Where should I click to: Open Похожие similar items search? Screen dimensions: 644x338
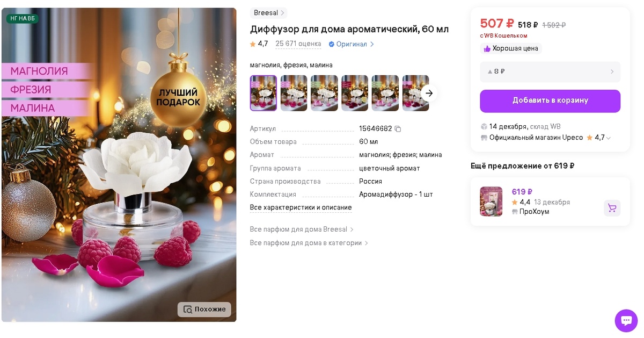204,310
